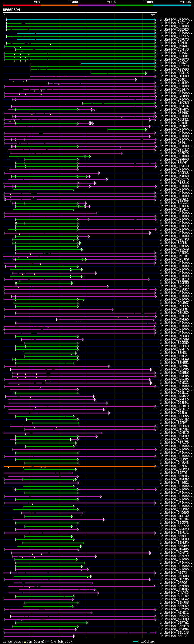Click the query end position 551

coord(153,15)
